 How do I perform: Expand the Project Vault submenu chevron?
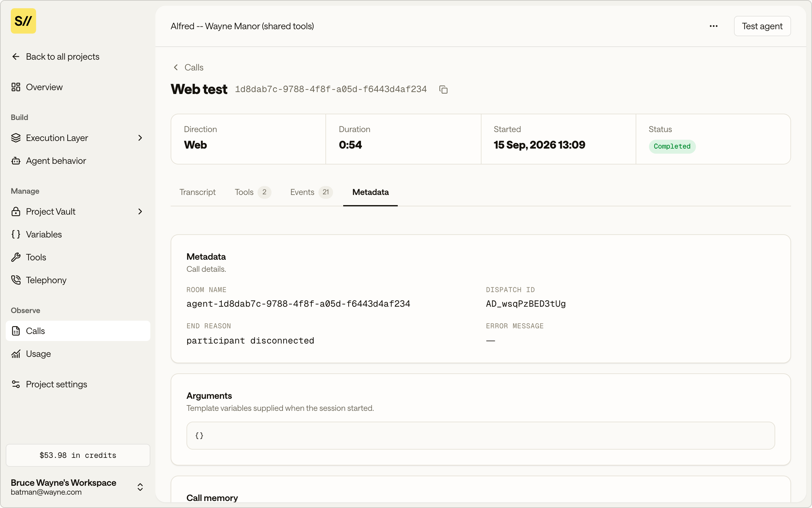[140, 211]
